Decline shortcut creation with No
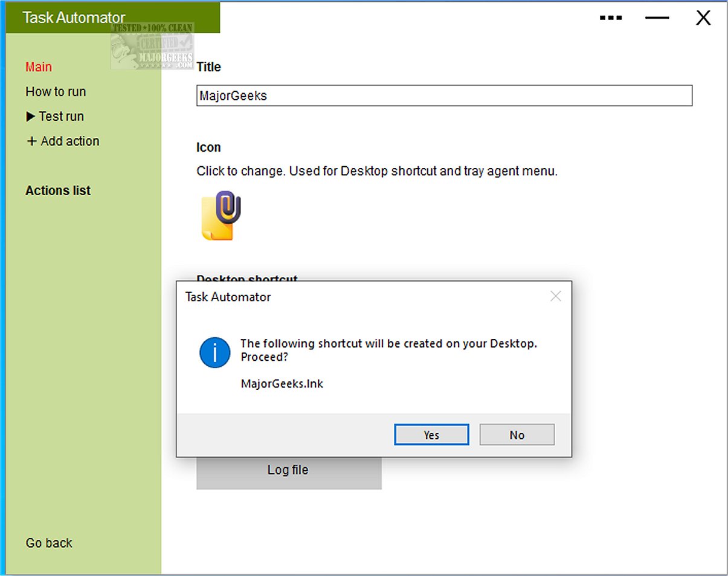Screen dimensions: 728x576 [517, 435]
